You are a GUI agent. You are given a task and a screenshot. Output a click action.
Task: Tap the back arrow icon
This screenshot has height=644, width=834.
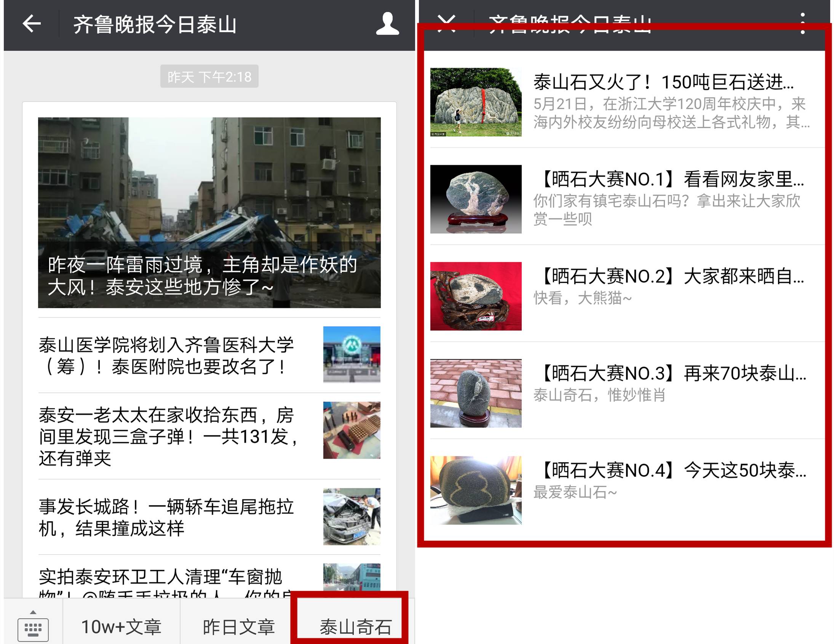point(32,24)
